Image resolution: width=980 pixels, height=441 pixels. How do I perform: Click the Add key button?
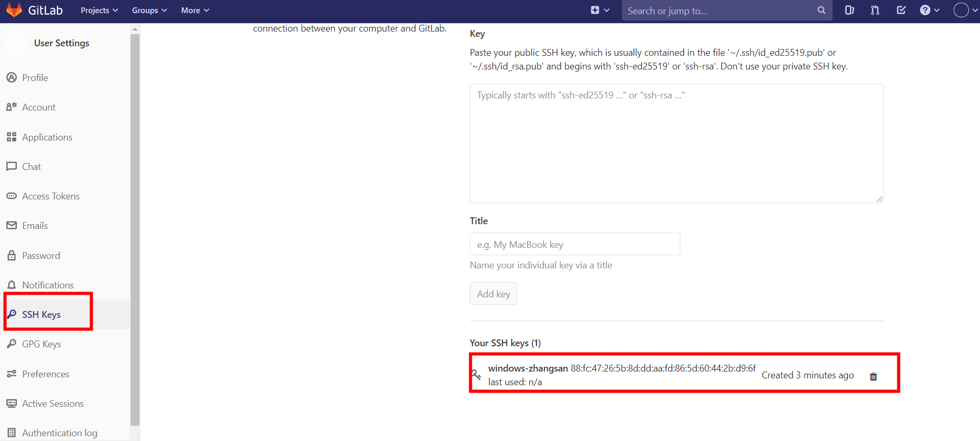click(493, 294)
